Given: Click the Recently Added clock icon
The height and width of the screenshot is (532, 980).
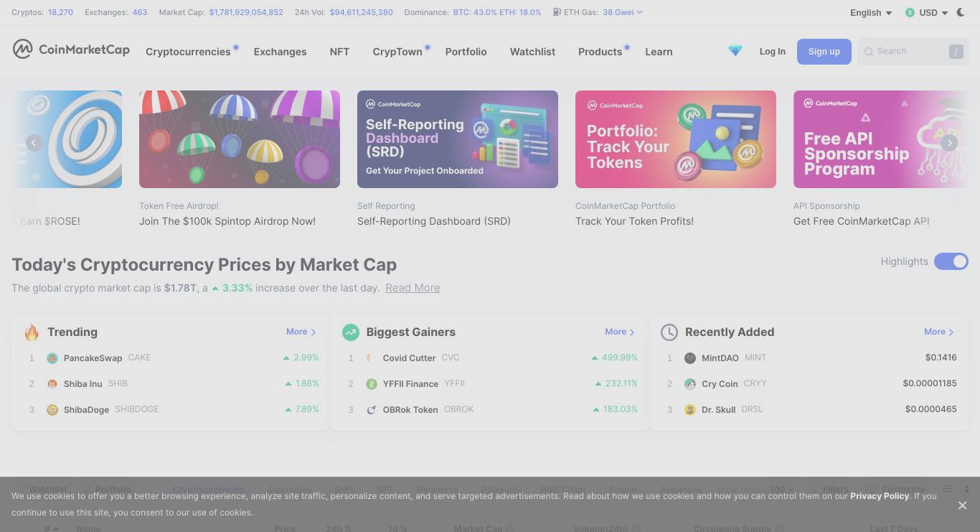Looking at the screenshot, I should [x=669, y=332].
